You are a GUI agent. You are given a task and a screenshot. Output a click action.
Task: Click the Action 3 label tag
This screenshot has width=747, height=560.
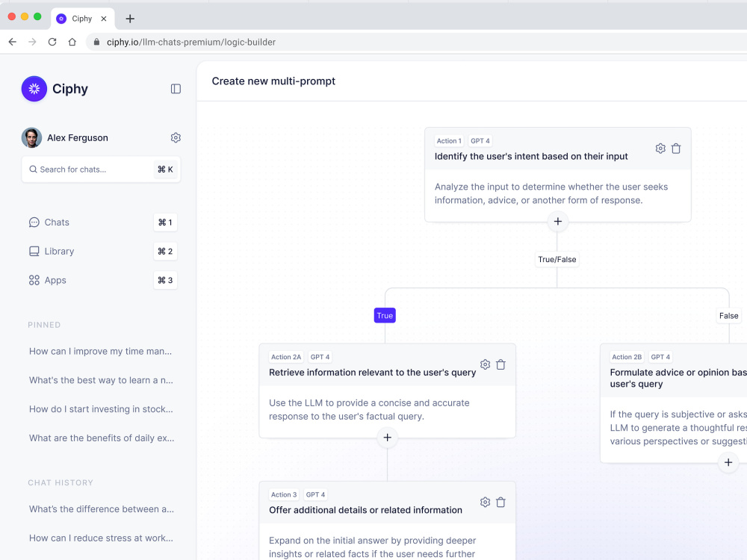point(284,495)
